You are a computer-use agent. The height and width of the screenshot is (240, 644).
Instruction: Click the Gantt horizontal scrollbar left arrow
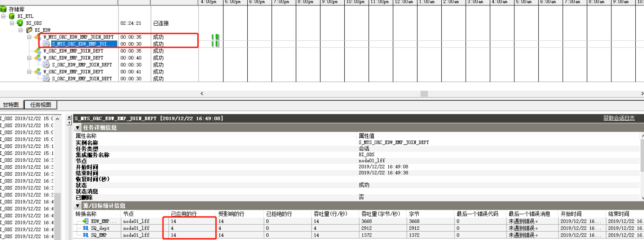pyautogui.click(x=202, y=94)
